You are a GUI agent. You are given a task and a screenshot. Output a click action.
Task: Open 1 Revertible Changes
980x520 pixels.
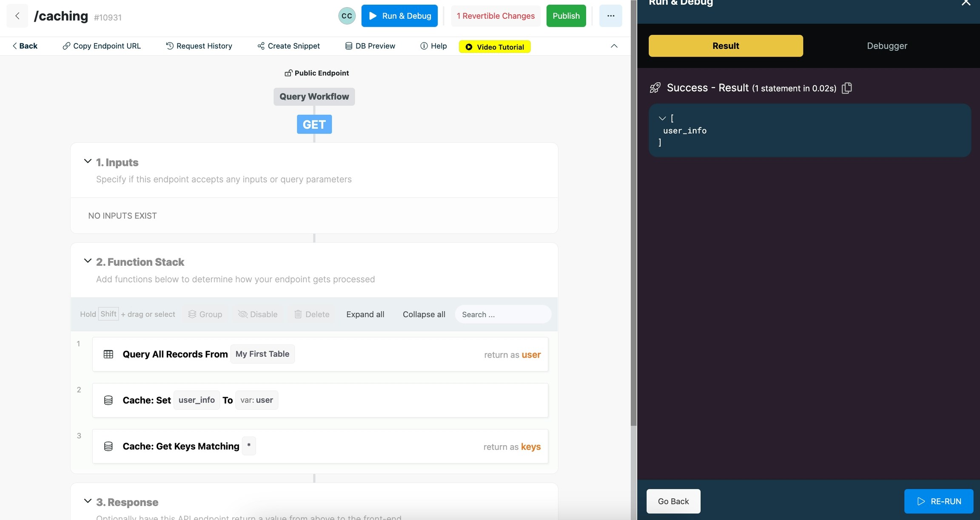496,16
